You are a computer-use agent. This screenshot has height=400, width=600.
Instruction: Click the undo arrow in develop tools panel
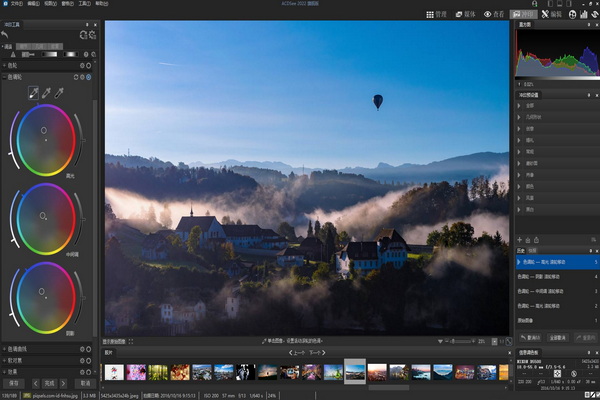[x=5, y=35]
